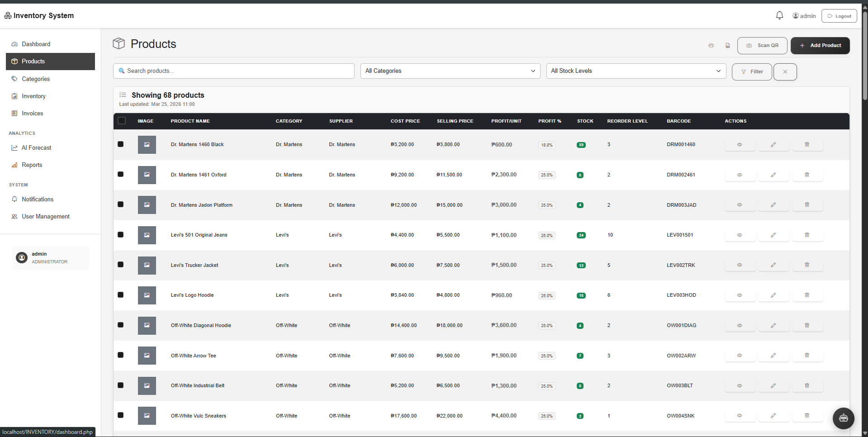This screenshot has height=437, width=868.
Task: Print the product list using the printer icon
Action: [x=711, y=45]
